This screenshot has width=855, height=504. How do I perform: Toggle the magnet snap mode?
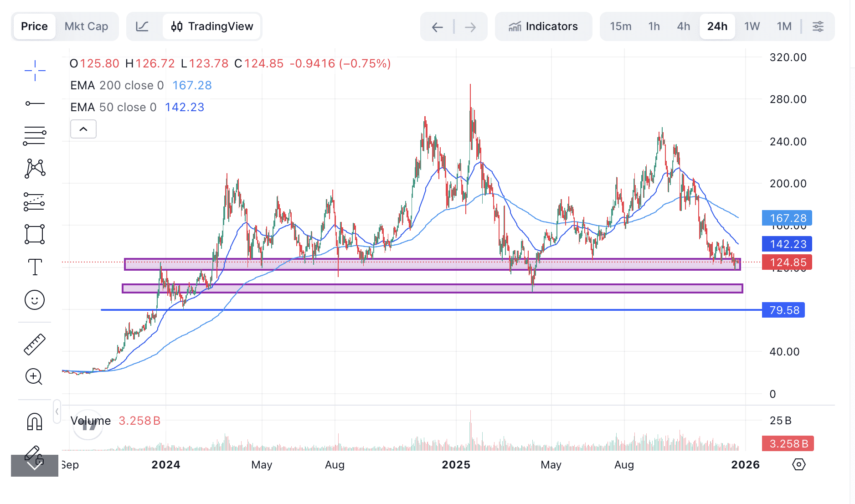point(35,422)
